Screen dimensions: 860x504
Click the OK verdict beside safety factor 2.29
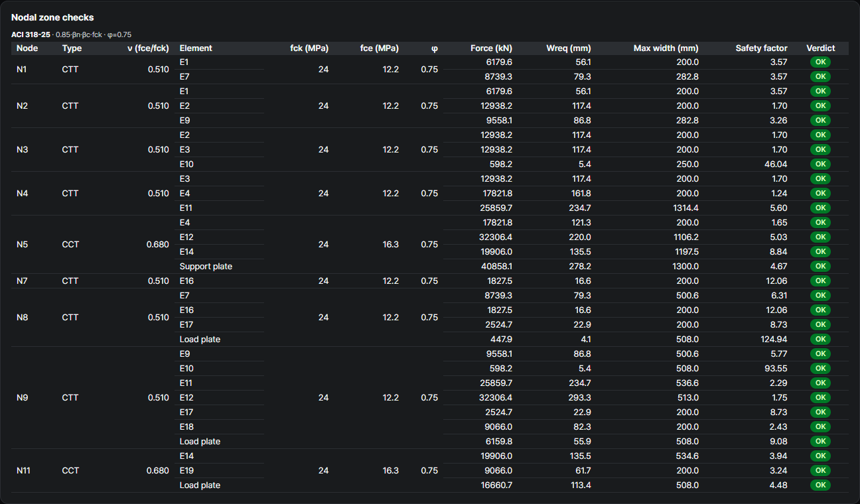(820, 383)
